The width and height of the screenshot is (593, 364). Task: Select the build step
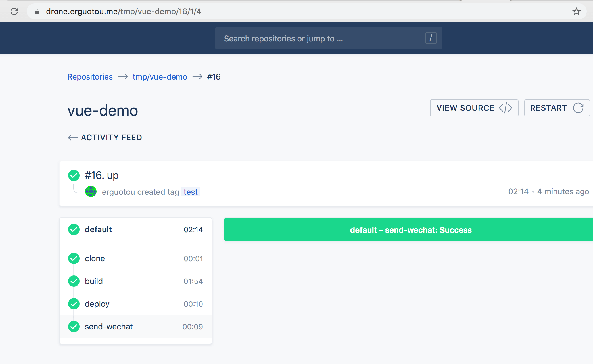coord(136,281)
